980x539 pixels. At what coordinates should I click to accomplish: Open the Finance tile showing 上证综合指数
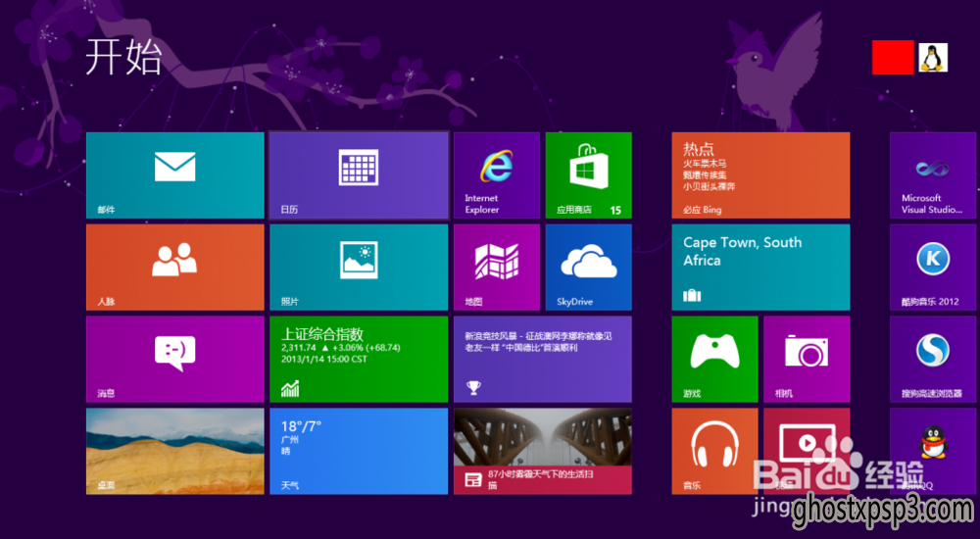click(x=359, y=359)
